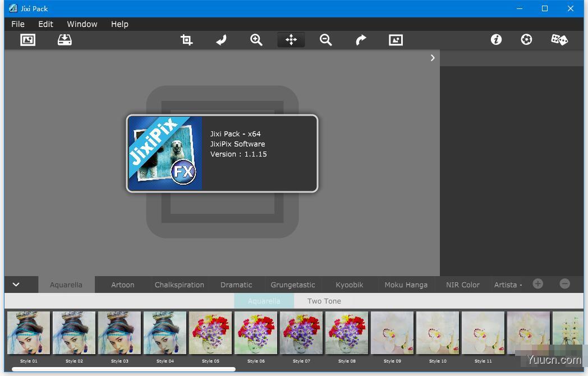Apply preset Style 01
The height and width of the screenshot is (376, 588).
coord(29,333)
